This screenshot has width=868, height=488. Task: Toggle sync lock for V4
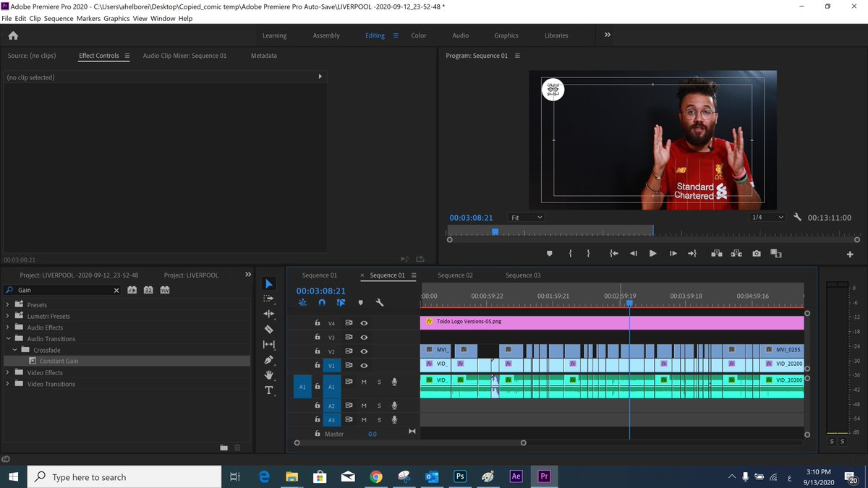[349, 323]
